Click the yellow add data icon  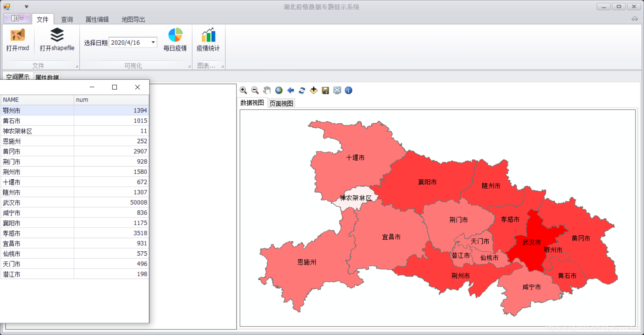coord(314,90)
